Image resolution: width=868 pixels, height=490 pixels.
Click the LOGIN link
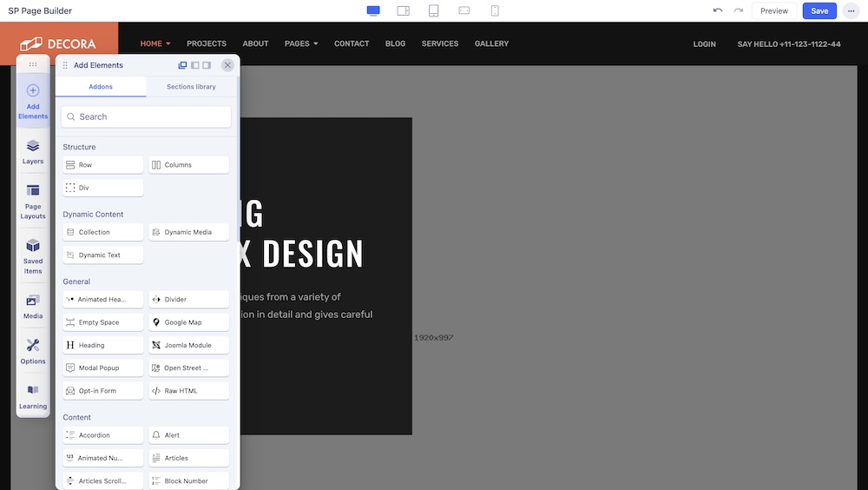click(704, 44)
